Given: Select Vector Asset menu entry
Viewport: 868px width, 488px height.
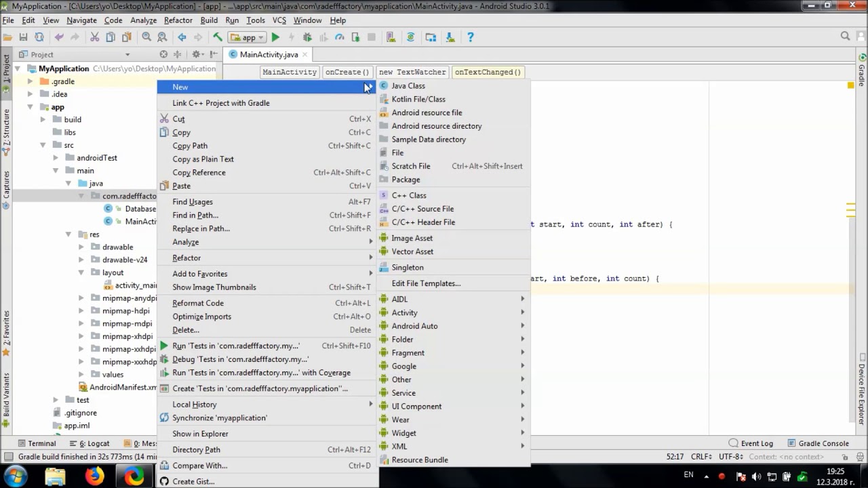Looking at the screenshot, I should coord(453,251).
